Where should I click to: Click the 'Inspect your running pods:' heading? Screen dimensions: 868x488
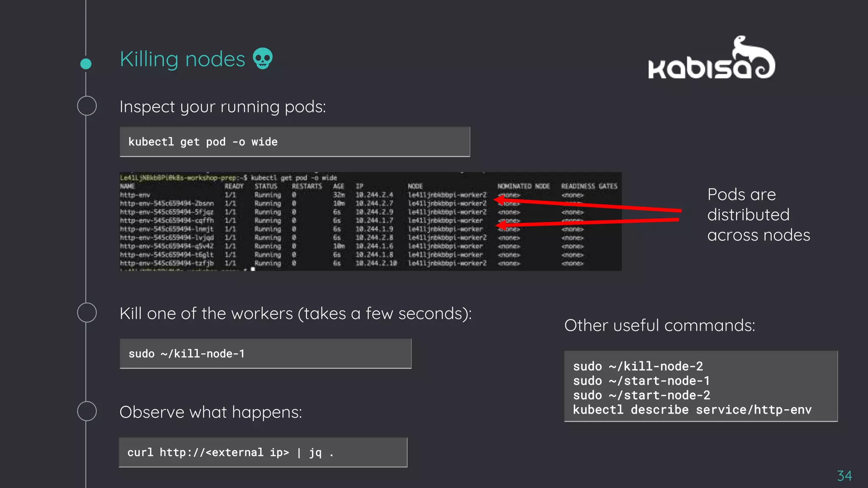223,107
